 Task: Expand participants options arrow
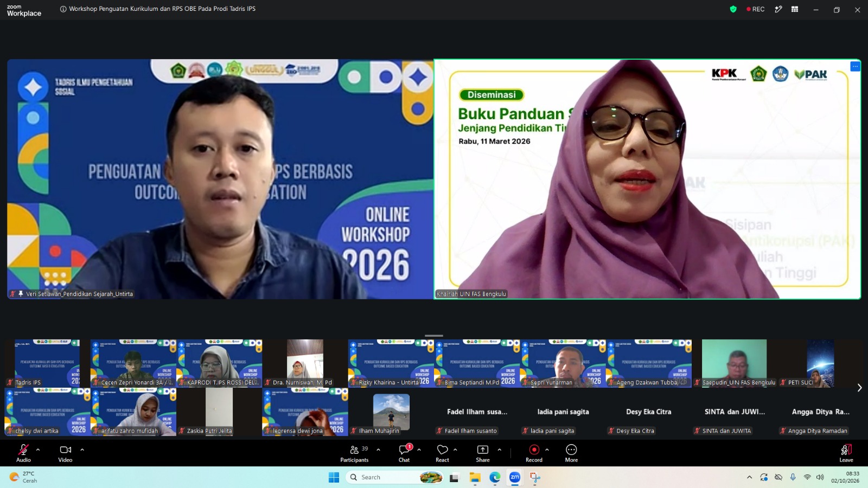tap(378, 450)
